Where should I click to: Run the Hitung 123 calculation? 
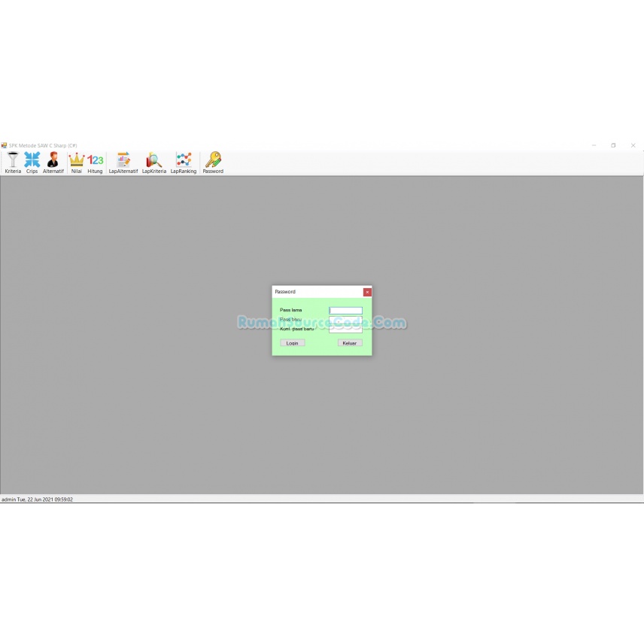tap(95, 163)
